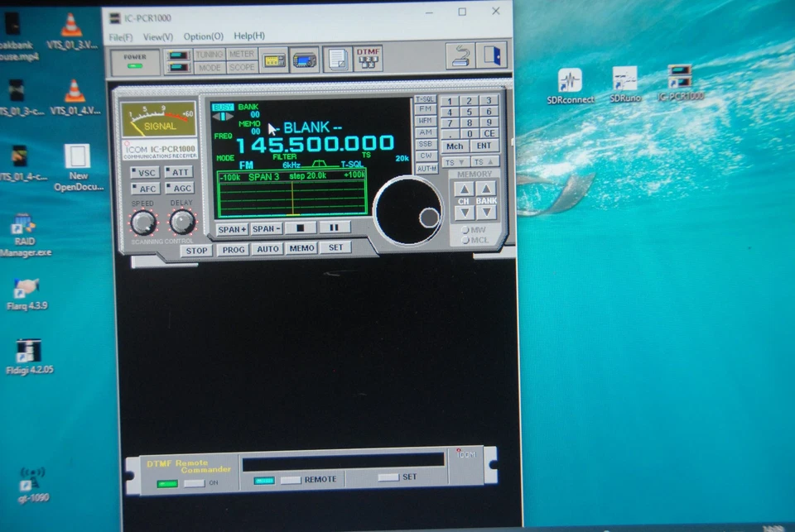The height and width of the screenshot is (532, 795).
Task: Open the DTMF keypad toolbar icon
Action: (367, 59)
